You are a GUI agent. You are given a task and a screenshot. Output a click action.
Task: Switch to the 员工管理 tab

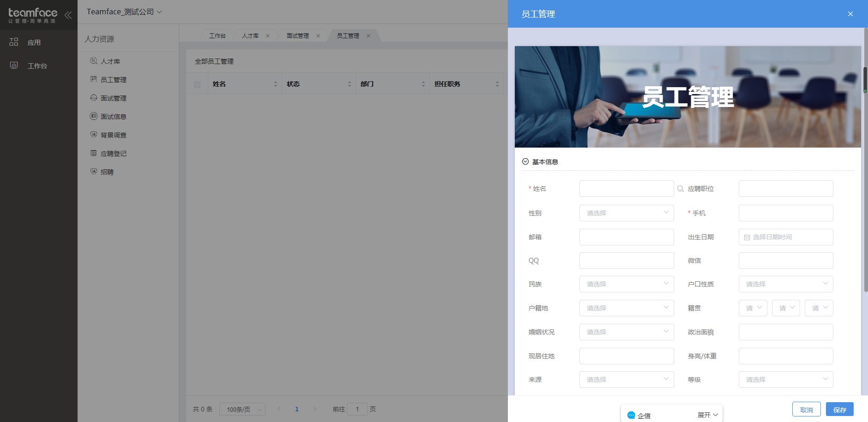[348, 36]
